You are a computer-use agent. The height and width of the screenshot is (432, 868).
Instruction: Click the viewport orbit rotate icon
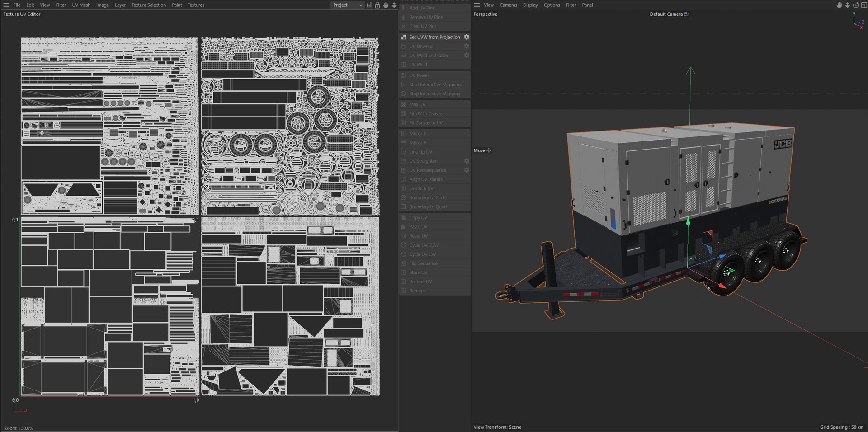click(x=856, y=5)
